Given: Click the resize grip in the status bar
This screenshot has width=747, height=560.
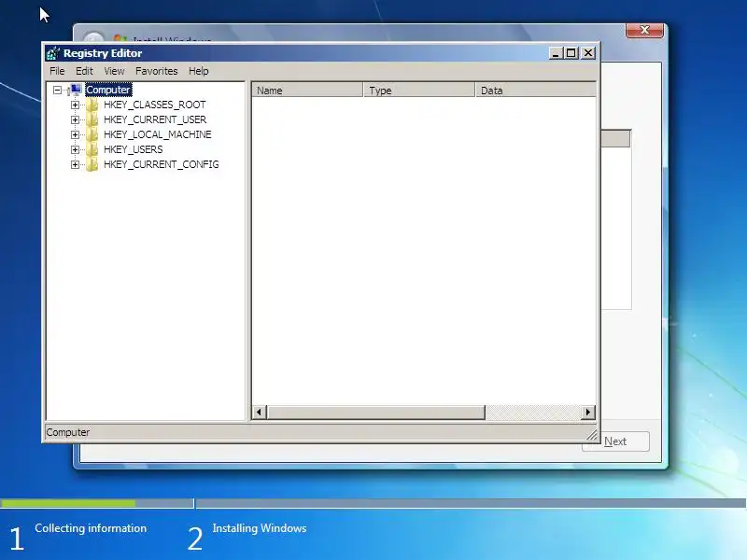Looking at the screenshot, I should point(592,434).
